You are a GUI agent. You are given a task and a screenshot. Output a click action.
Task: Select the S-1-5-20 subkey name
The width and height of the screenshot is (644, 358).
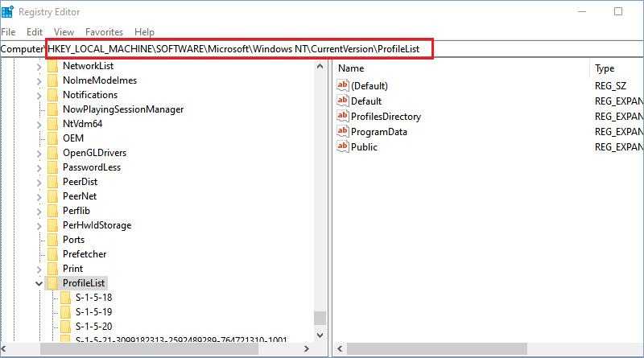click(x=93, y=327)
